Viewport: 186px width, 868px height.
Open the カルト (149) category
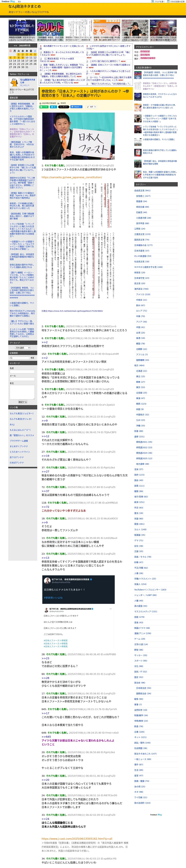click(140, 529)
